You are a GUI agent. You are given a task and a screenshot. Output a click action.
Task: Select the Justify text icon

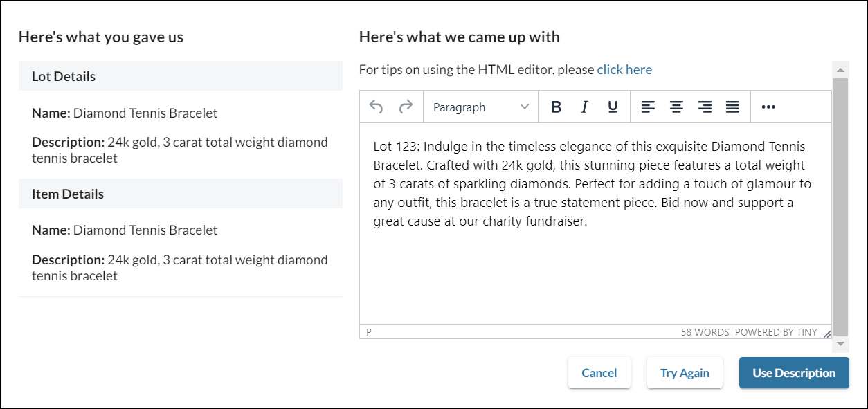click(x=733, y=107)
